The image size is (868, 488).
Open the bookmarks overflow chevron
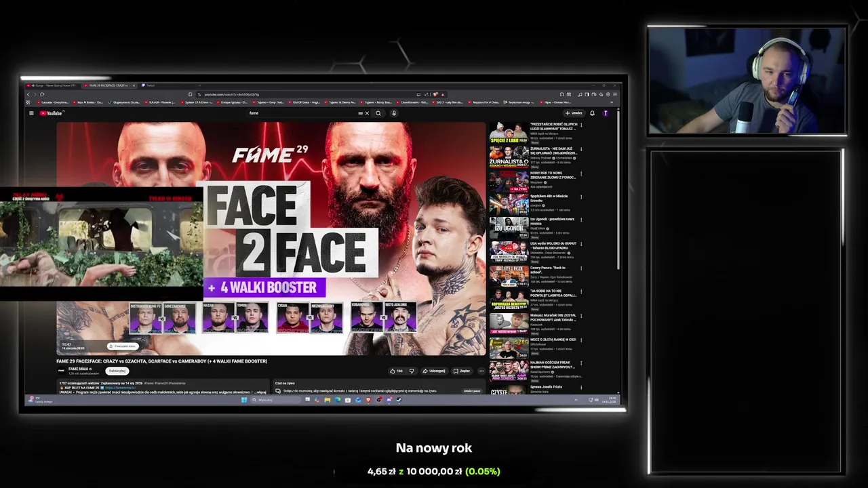612,102
